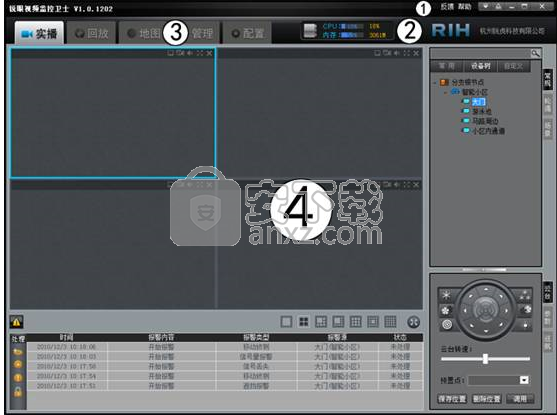
Task: Switch to the 实播 live view tab
Action: [39, 33]
